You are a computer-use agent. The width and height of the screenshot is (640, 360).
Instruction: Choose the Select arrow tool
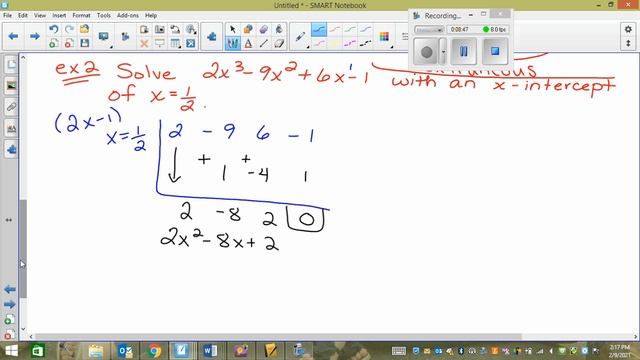coord(233,29)
